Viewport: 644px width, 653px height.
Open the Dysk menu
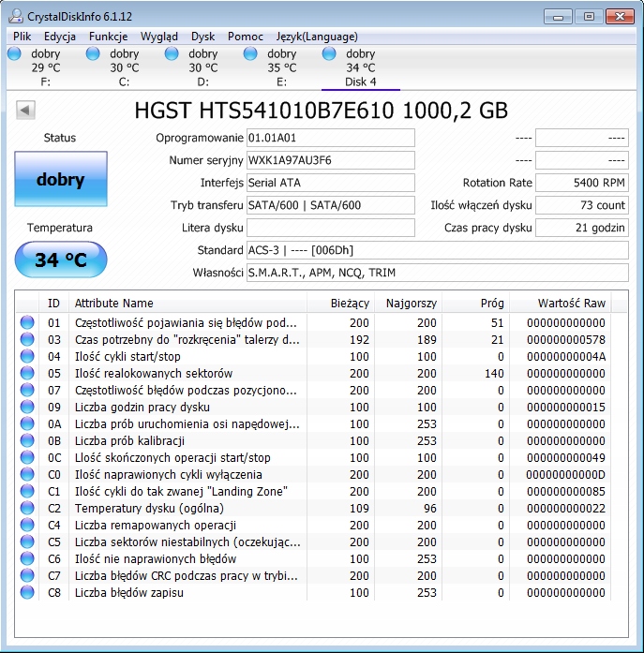point(202,37)
